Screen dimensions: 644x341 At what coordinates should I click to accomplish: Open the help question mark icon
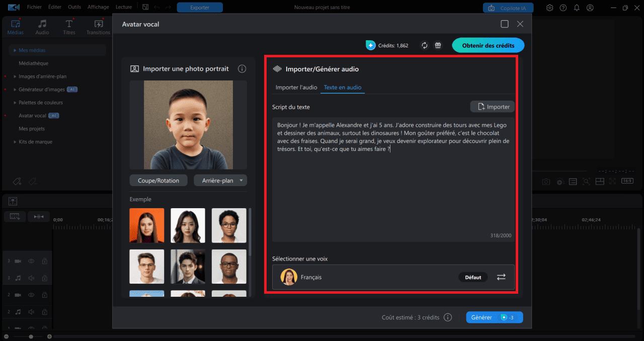563,8
